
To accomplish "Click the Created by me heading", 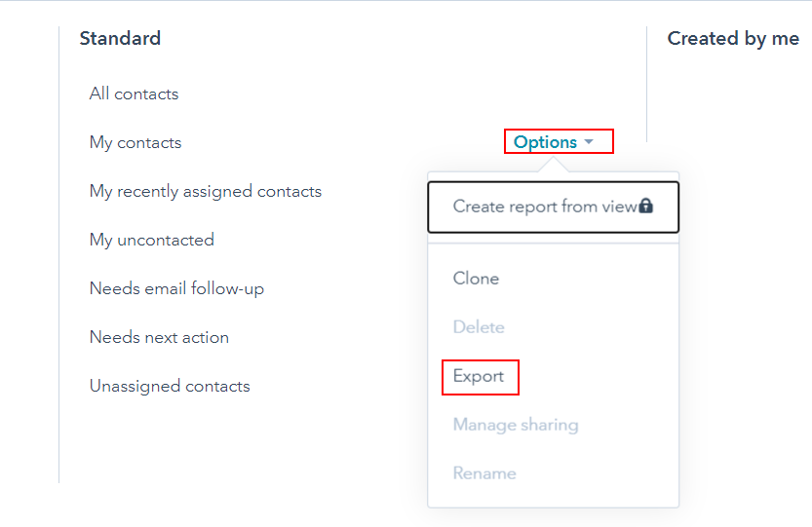I will click(x=733, y=39).
